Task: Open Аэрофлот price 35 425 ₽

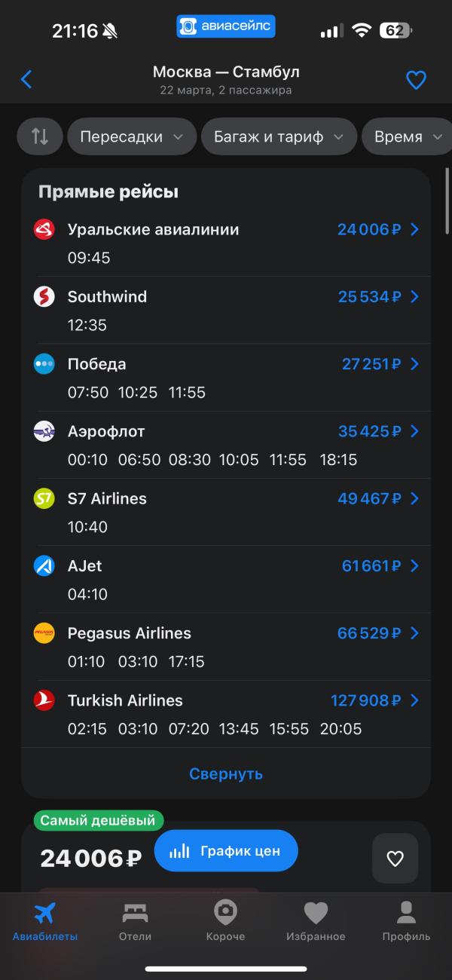Action: (369, 431)
